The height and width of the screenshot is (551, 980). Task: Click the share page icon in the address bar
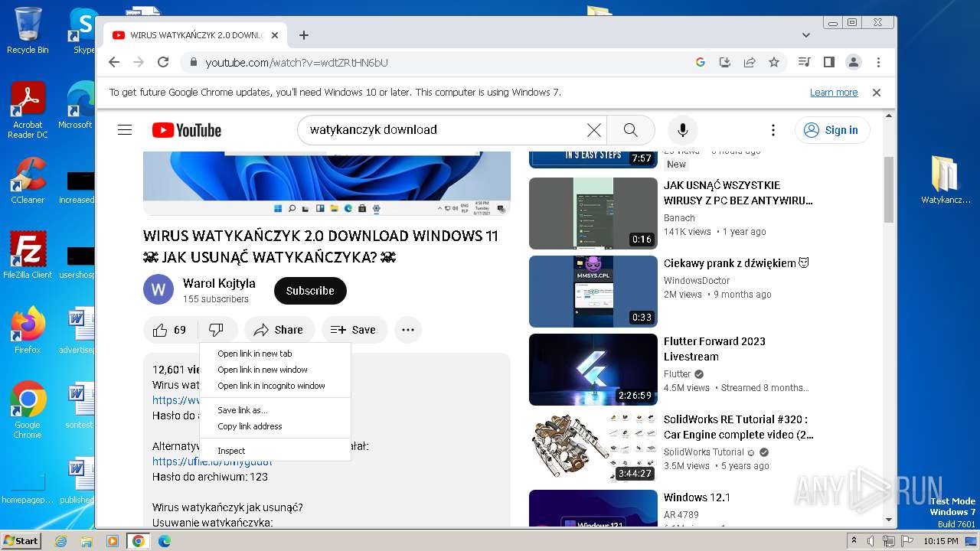pyautogui.click(x=750, y=62)
